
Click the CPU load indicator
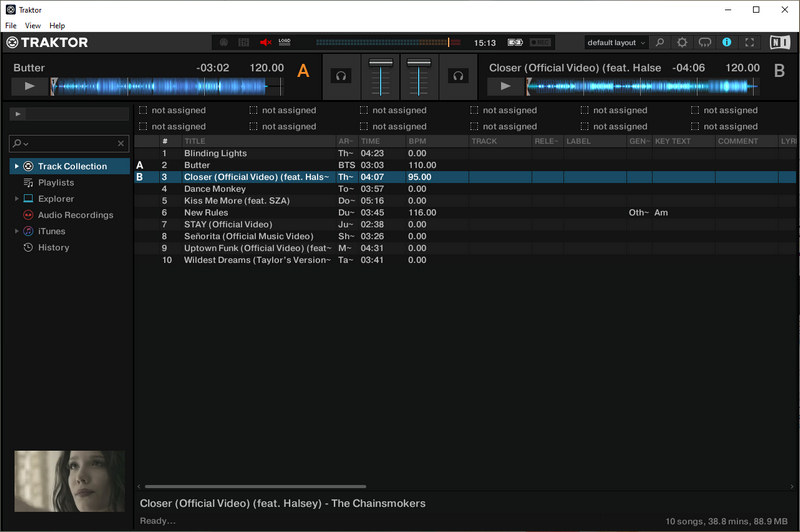point(285,42)
